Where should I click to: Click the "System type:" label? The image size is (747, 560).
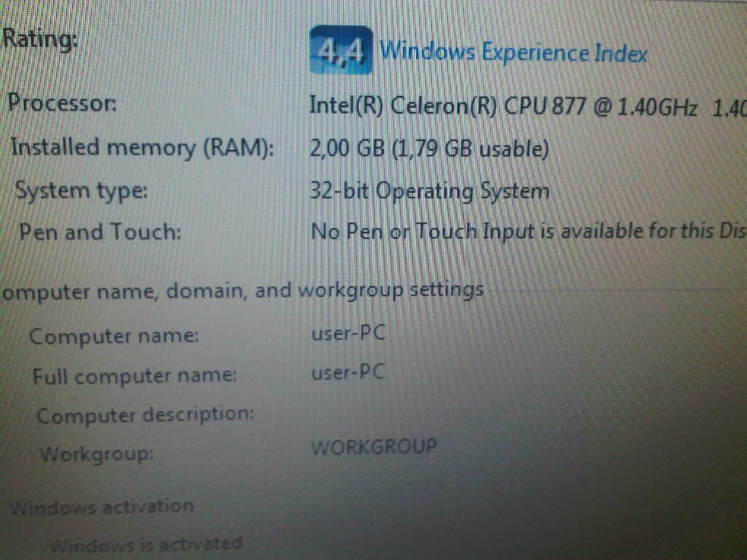[x=82, y=191]
